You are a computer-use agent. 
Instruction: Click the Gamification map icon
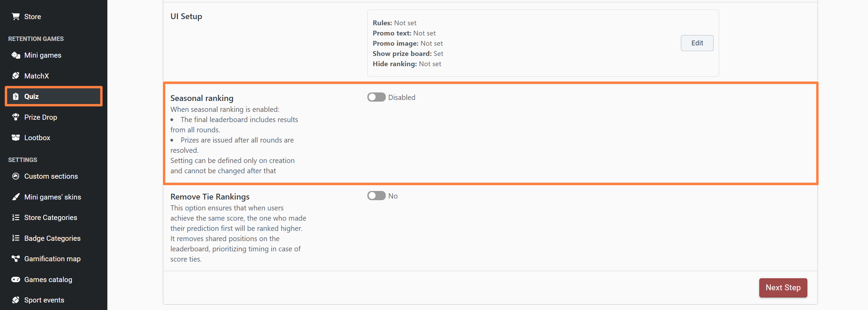point(16,259)
